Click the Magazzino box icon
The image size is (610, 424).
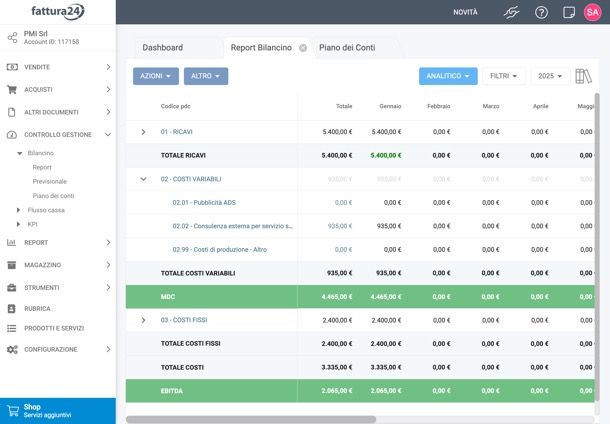tap(12, 265)
